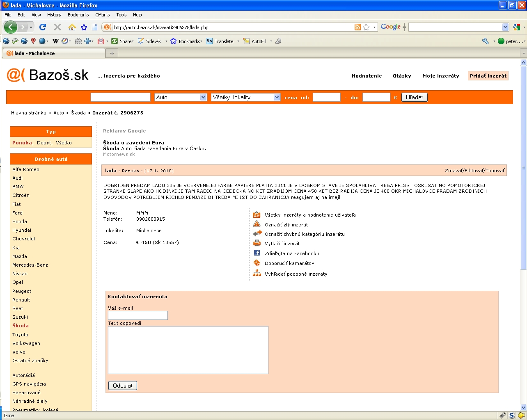This screenshot has height=420, width=527.
Task: Open Share in the Google toolbar
Action: point(123,41)
